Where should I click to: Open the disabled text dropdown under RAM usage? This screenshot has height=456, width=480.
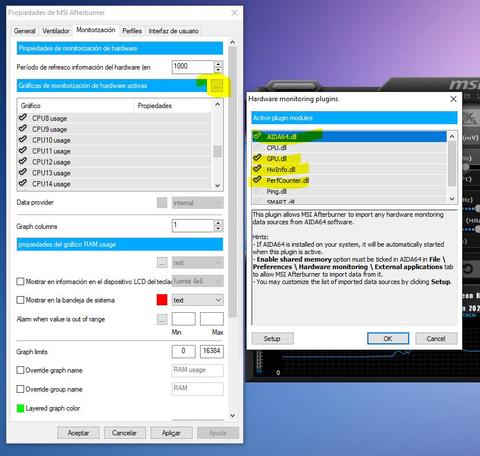tap(198, 263)
